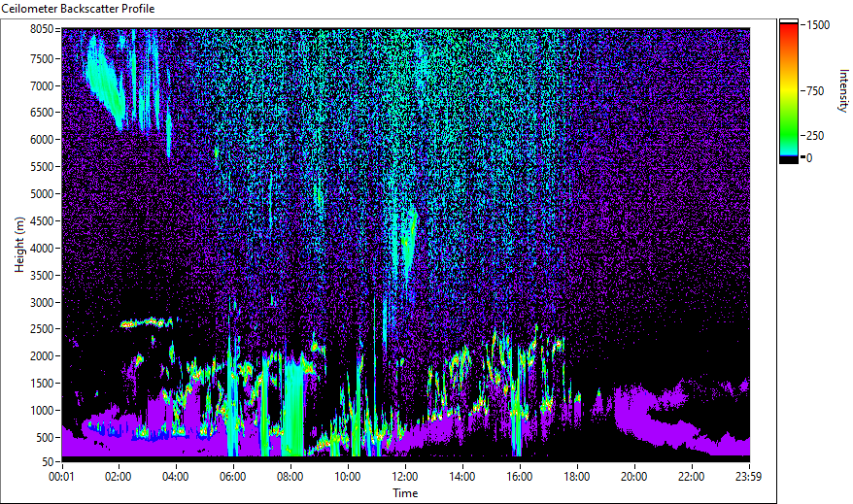Click the 00:01 time tick label

[61, 477]
